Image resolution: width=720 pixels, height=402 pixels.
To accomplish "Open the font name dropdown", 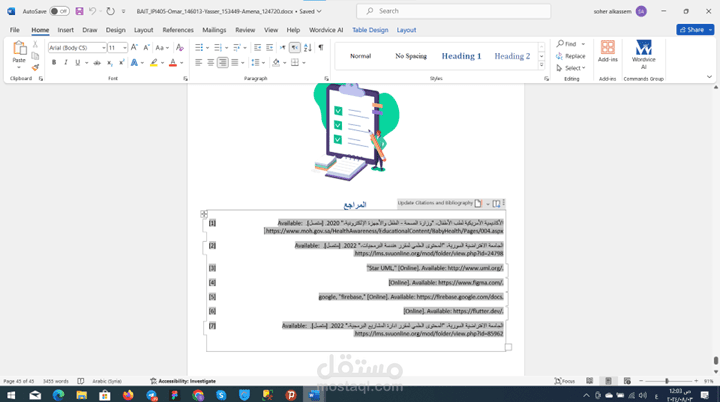I will click(104, 48).
